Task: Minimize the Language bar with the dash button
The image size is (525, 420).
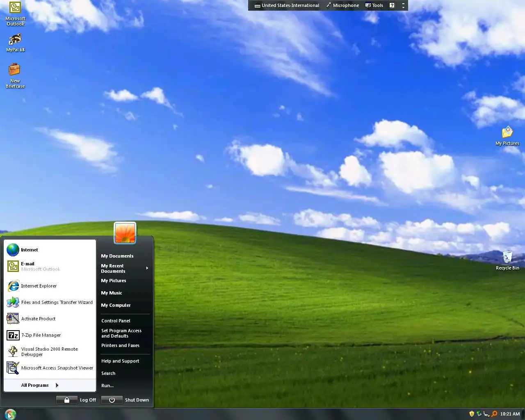Action: click(403, 3)
